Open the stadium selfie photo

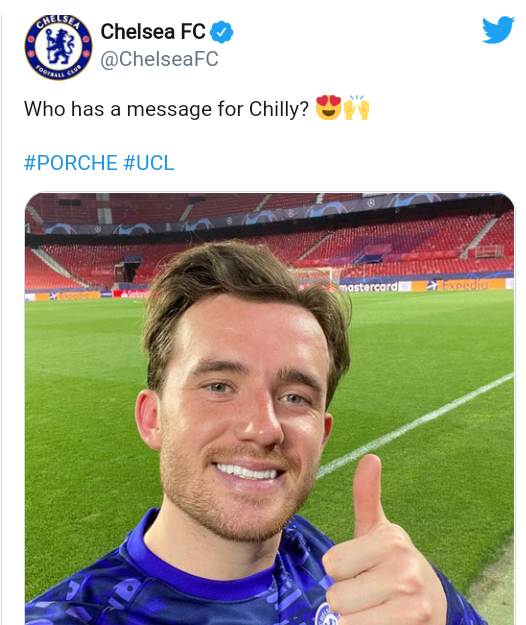pos(269,409)
